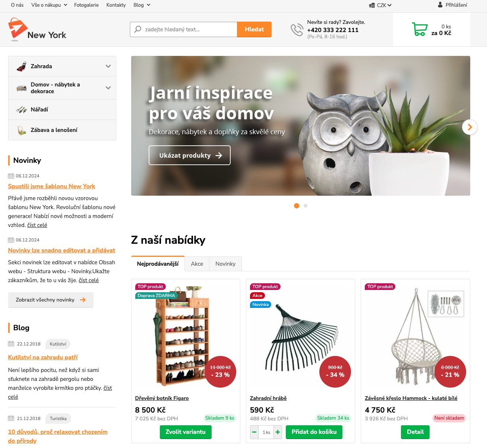The image size is (487, 448).
Task: Advance the banner with the next arrow
Action: pos(469,127)
